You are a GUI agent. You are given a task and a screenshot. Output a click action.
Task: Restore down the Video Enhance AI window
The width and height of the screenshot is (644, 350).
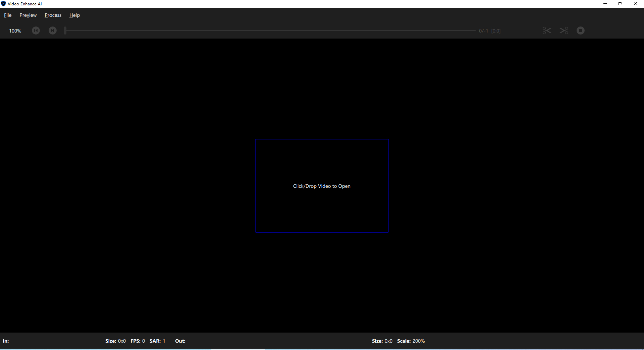[620, 4]
